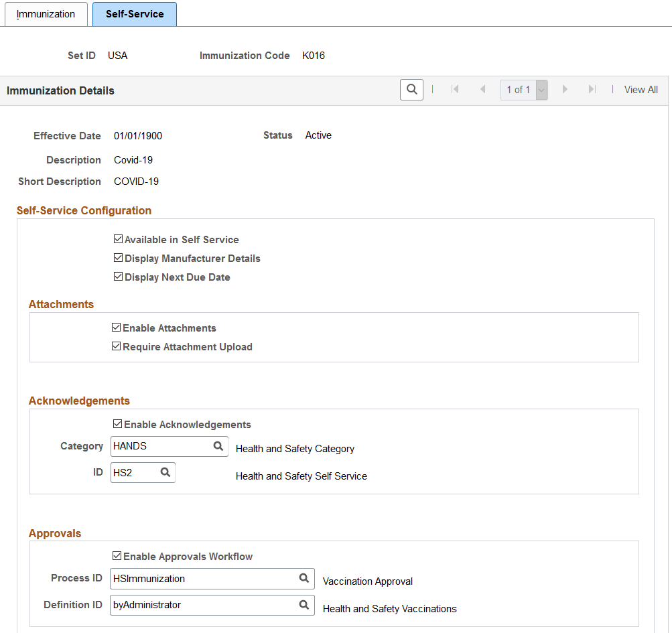Open the Category lookup magnifier
672x633 pixels.
218,446
